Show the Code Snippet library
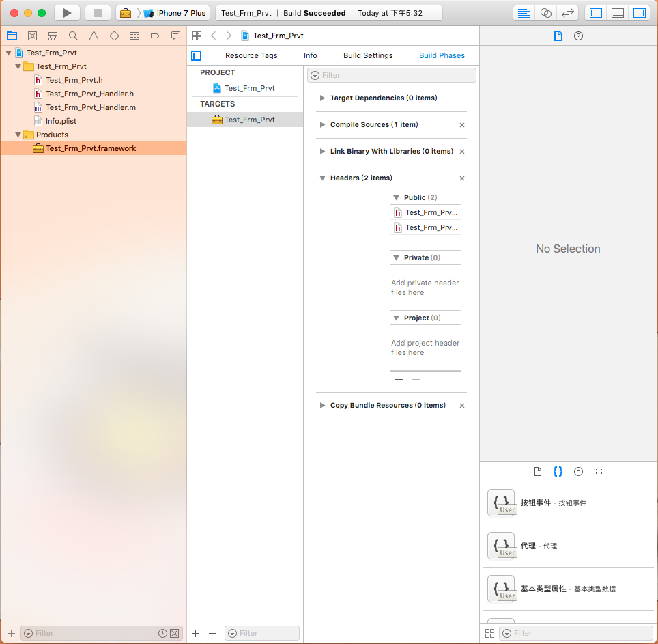 [558, 471]
